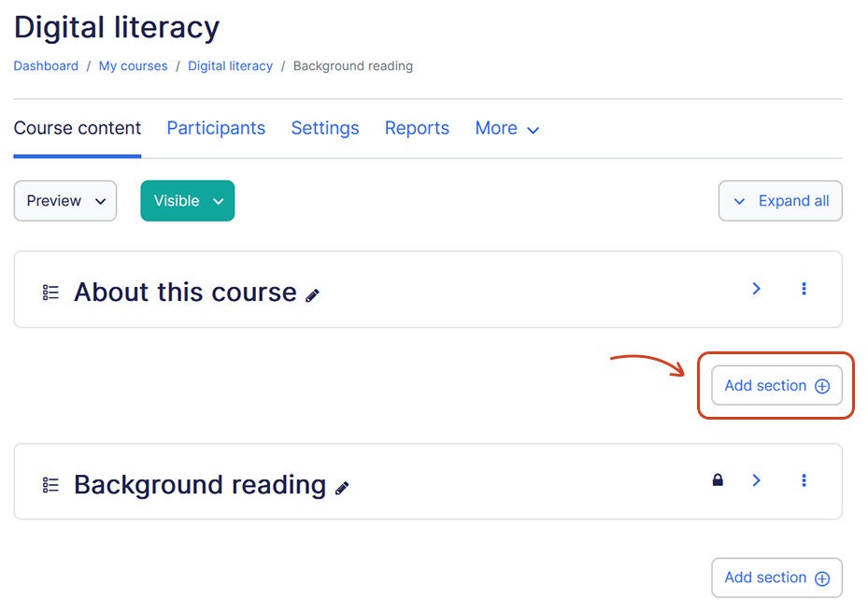Expand the About this course section chevron
This screenshot has height=614, width=868.
pos(756,289)
